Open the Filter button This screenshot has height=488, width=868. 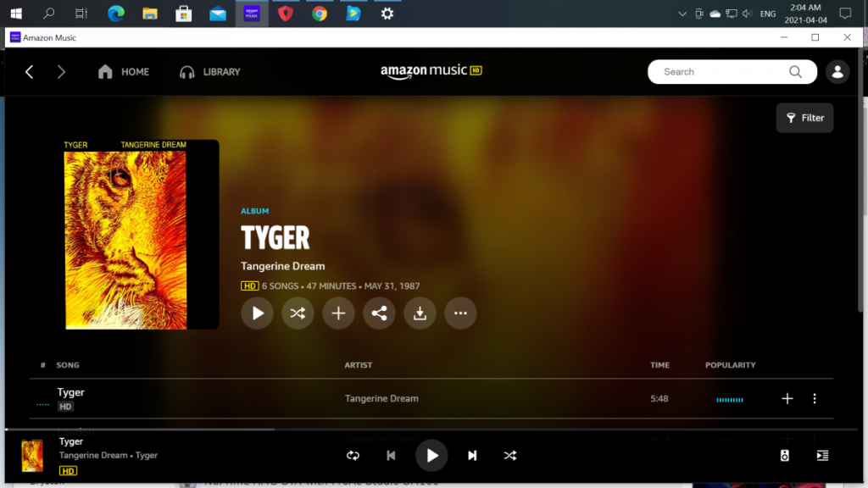click(805, 118)
